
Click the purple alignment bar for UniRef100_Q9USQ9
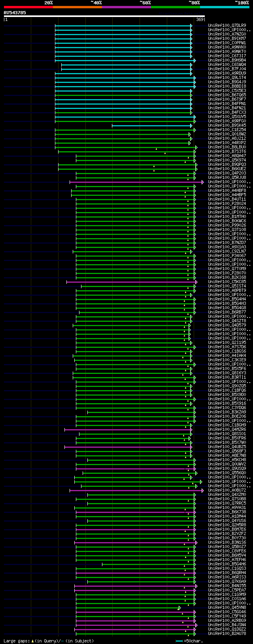tap(135, 469)
